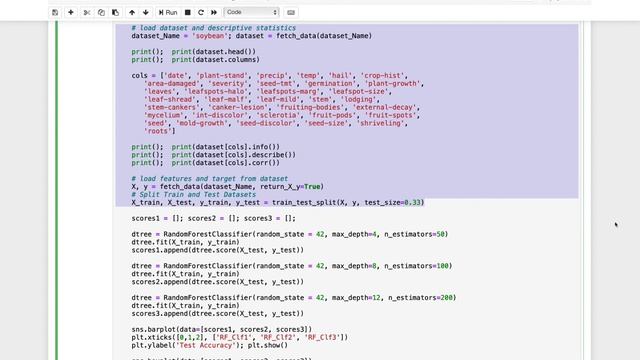Click RandomForestClassifier line with n_estimators=100
The image size is (640, 360).
(292, 266)
